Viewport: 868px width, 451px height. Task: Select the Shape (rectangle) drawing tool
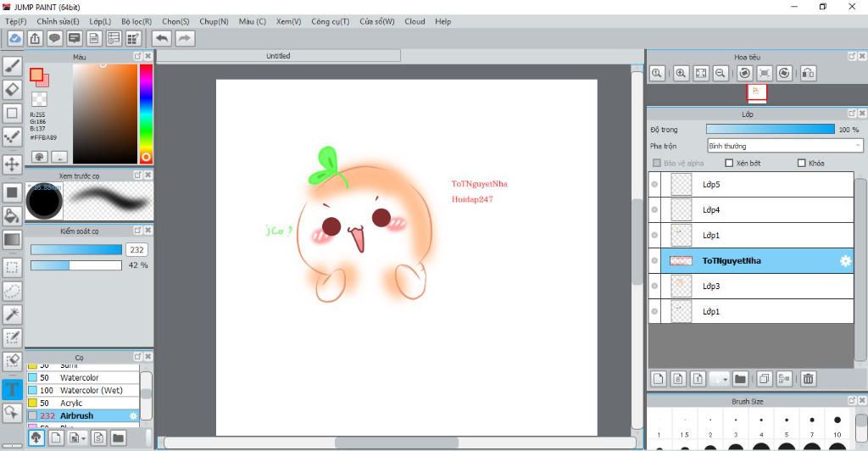[12, 114]
